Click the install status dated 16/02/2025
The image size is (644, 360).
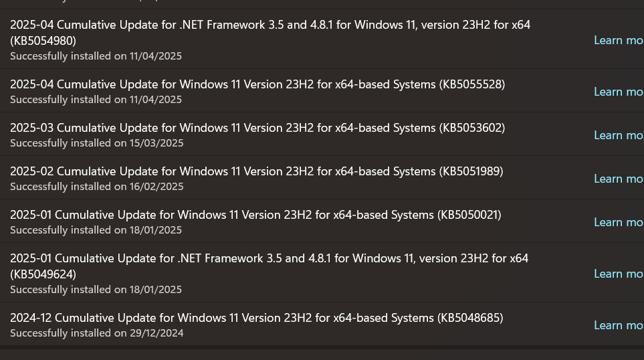(96, 187)
